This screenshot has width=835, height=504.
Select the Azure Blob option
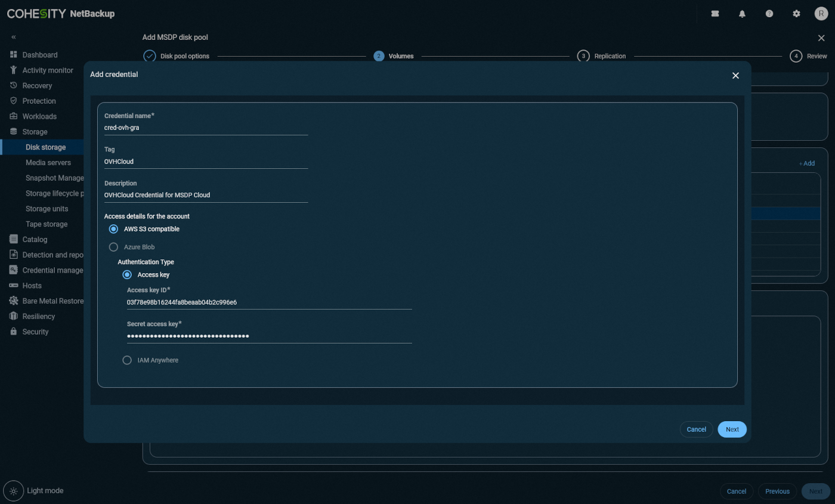click(114, 247)
